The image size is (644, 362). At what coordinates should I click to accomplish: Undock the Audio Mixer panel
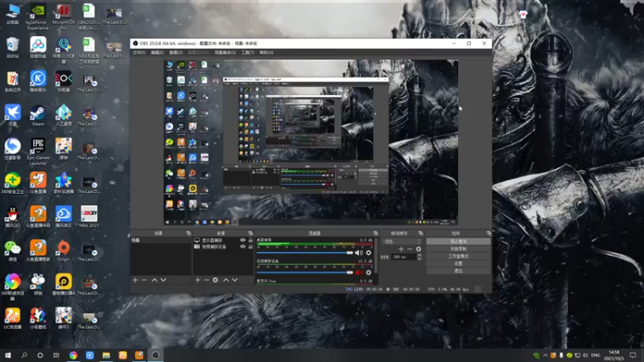tap(375, 233)
